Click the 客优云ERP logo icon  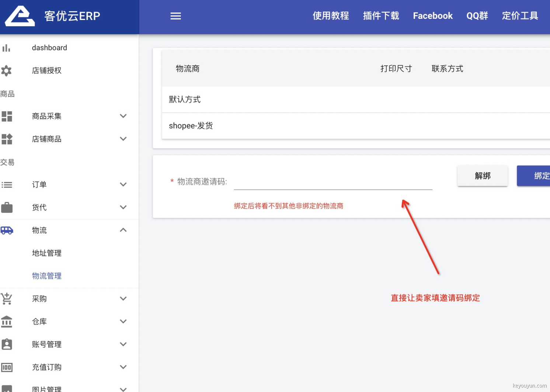(20, 16)
